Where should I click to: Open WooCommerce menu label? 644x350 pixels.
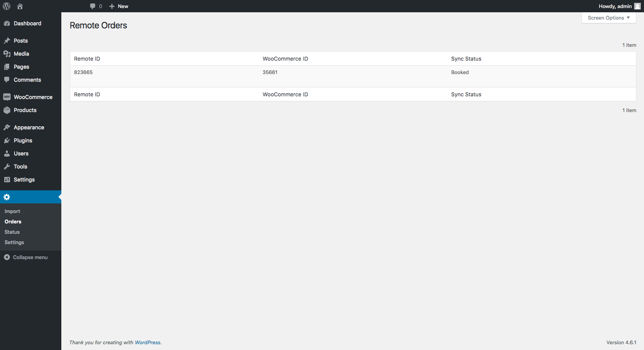(x=33, y=97)
